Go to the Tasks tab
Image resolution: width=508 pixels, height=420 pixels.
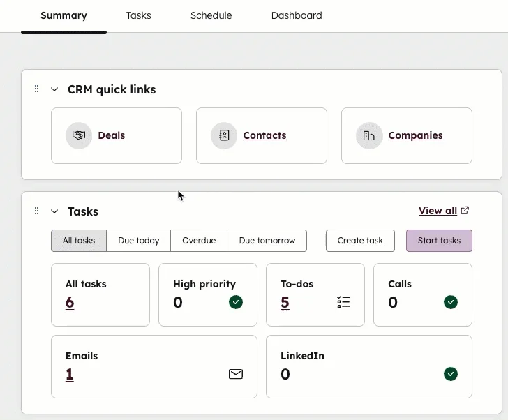click(x=138, y=15)
